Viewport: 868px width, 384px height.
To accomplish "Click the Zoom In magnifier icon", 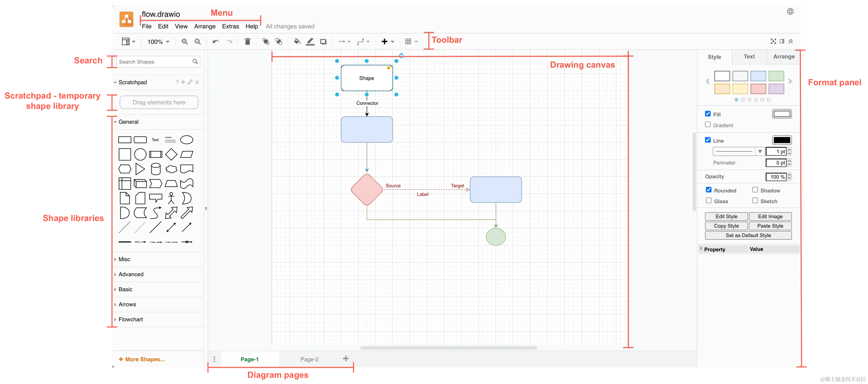I will click(x=185, y=42).
